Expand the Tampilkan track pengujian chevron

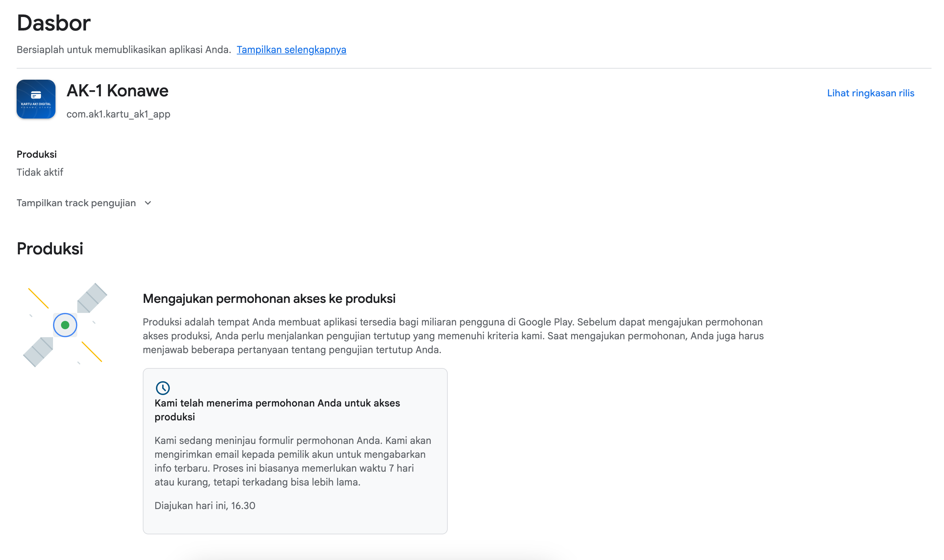[x=148, y=203]
